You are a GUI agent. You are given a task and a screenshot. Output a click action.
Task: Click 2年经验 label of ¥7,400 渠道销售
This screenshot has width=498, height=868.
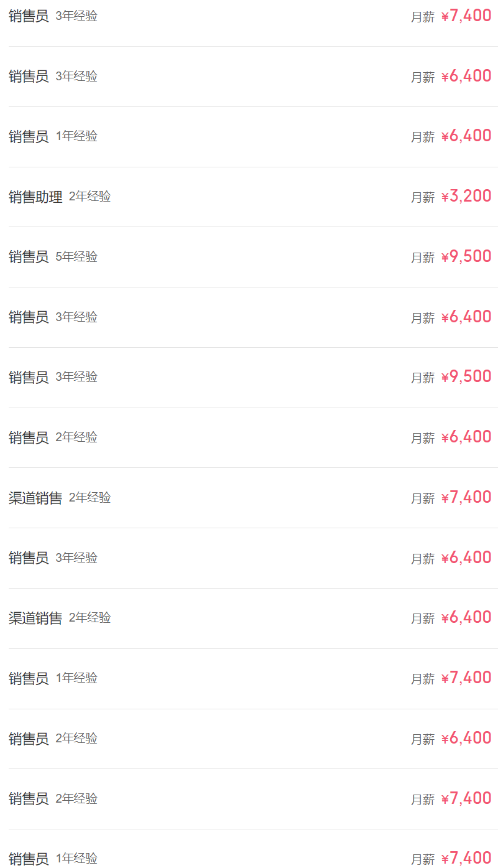(x=90, y=497)
